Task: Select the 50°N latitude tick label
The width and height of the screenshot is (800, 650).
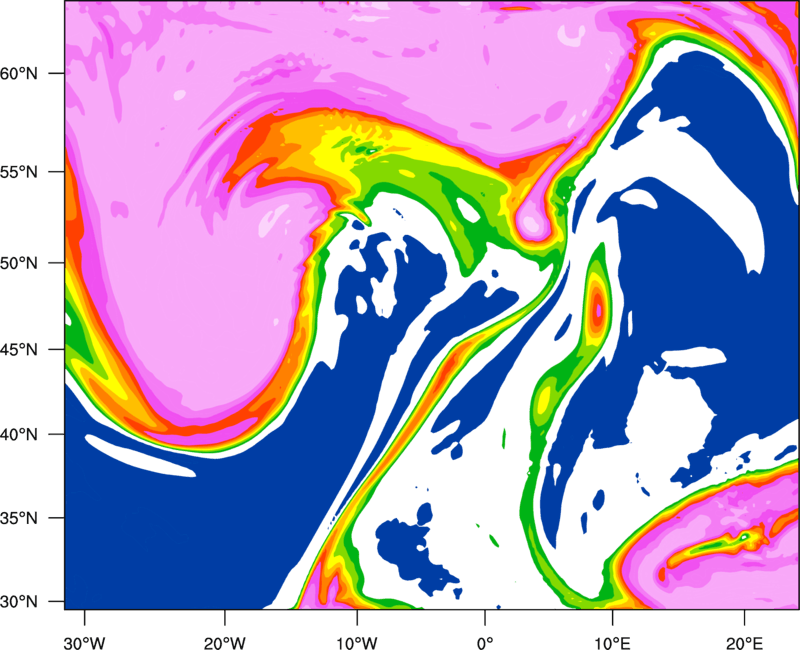Action: tap(19, 263)
